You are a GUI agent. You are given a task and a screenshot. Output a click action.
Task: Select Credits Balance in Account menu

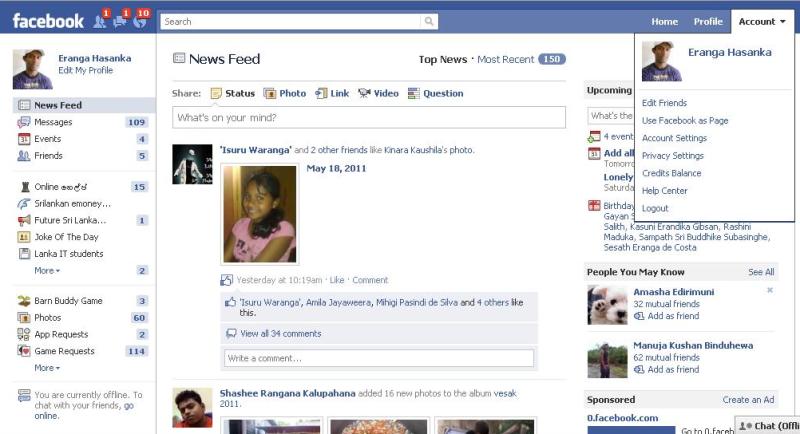point(671,173)
